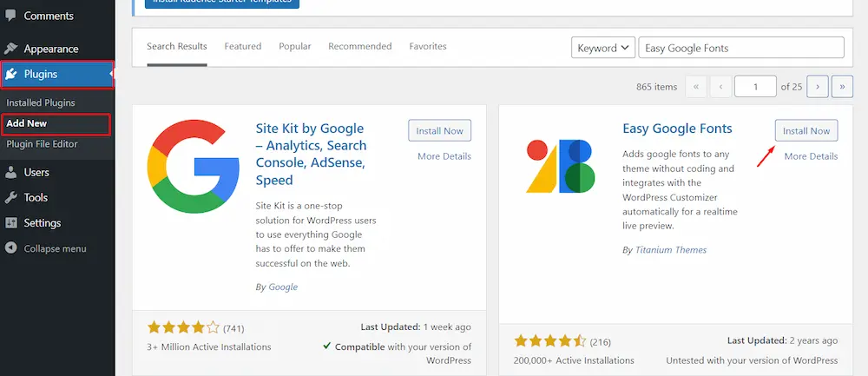868x376 pixels.
Task: Open the Plugins menu label
Action: [x=41, y=74]
